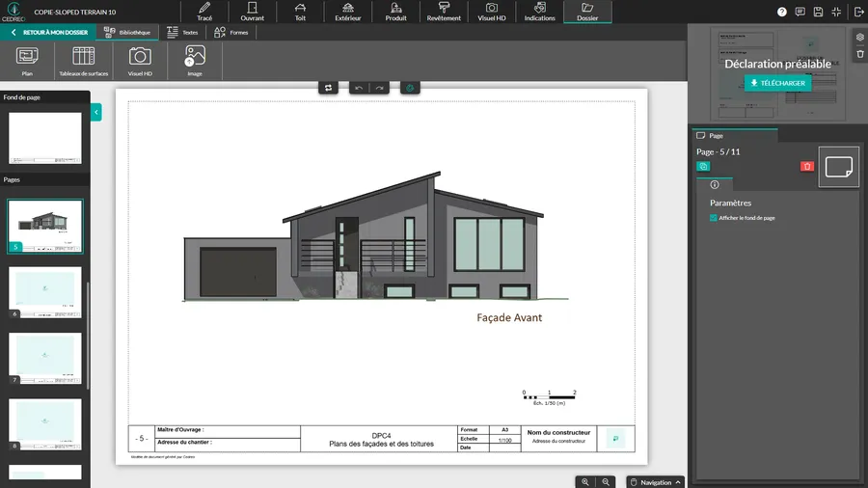
Task: Undo the last action
Action: [359, 88]
